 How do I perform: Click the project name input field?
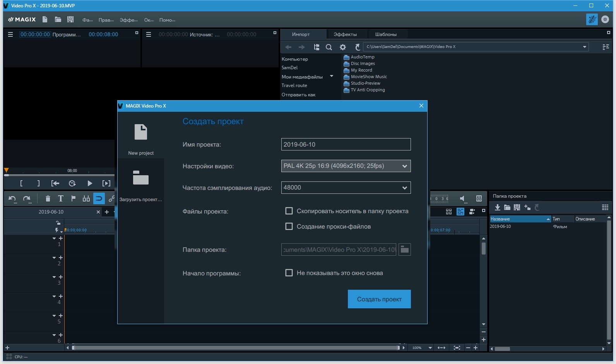(x=346, y=144)
